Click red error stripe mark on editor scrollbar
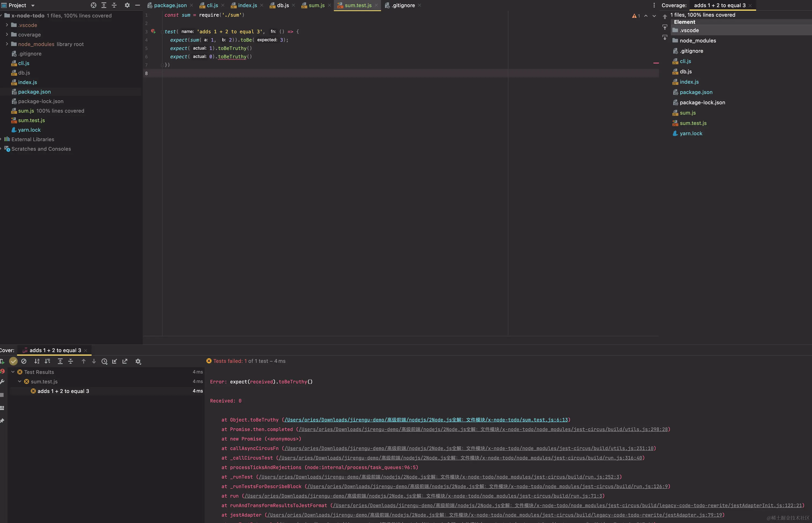 tap(656, 63)
